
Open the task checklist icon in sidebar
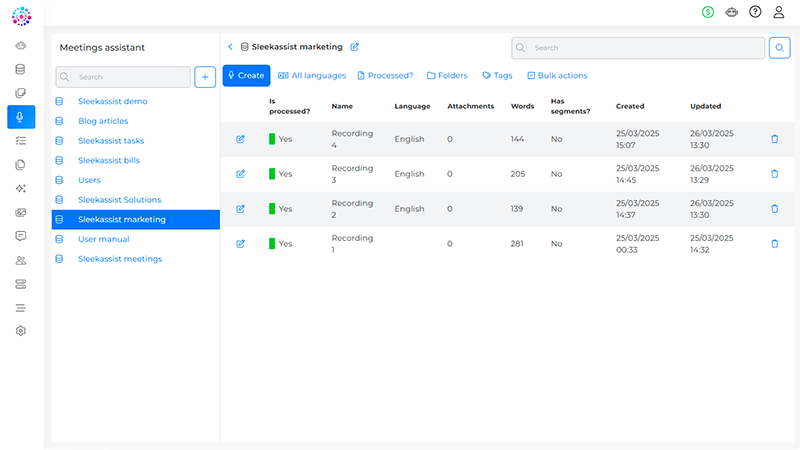pos(20,141)
